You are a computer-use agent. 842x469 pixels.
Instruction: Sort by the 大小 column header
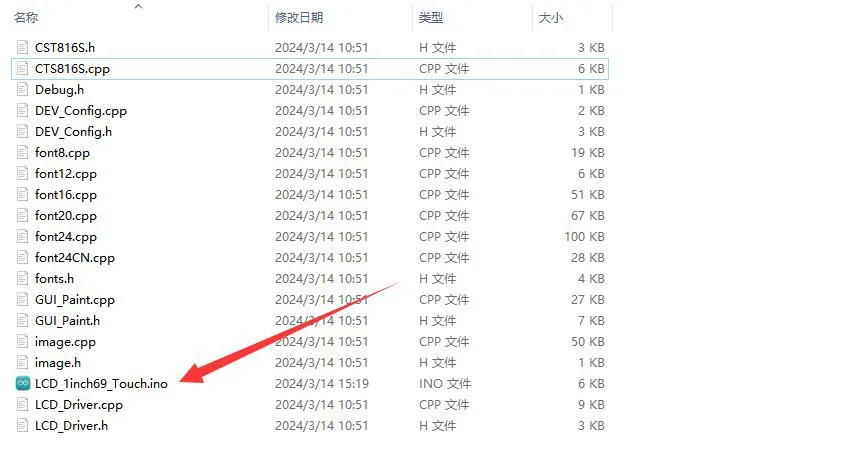point(550,18)
